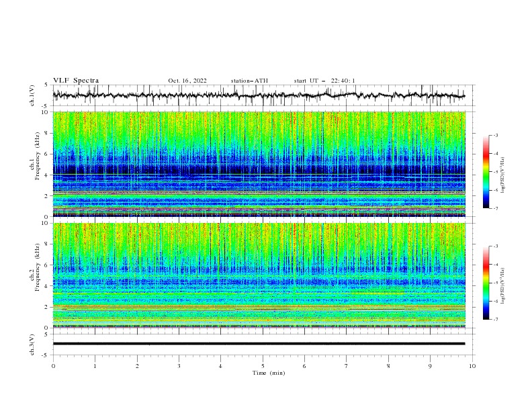This screenshot has height=411, width=532.
Task: Click the time axis tick label "1"
Action: coord(95,366)
